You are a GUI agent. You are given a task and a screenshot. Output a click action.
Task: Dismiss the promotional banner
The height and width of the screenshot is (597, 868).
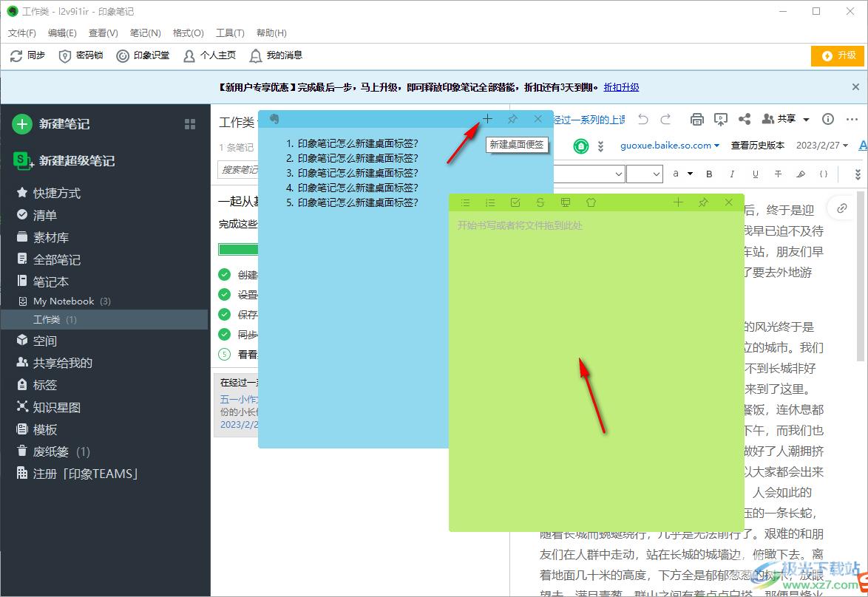pos(855,87)
